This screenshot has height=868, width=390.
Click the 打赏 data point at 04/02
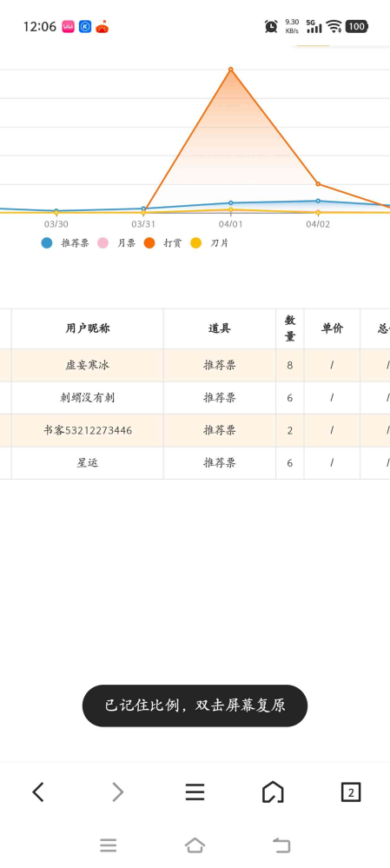click(x=318, y=184)
